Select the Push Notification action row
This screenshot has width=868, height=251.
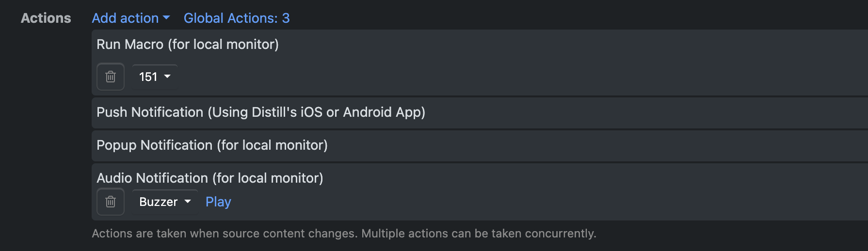click(x=480, y=112)
